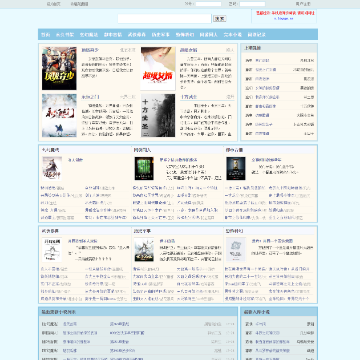Open the 顶级夺少 book cover
Viewport: 360px width, 360px height.
coord(59,68)
